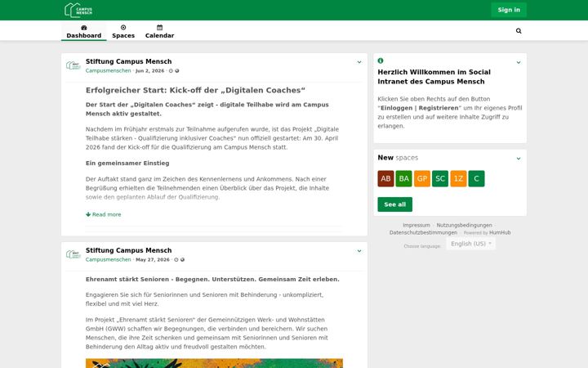Switch to the Calendar tab

pyautogui.click(x=160, y=31)
